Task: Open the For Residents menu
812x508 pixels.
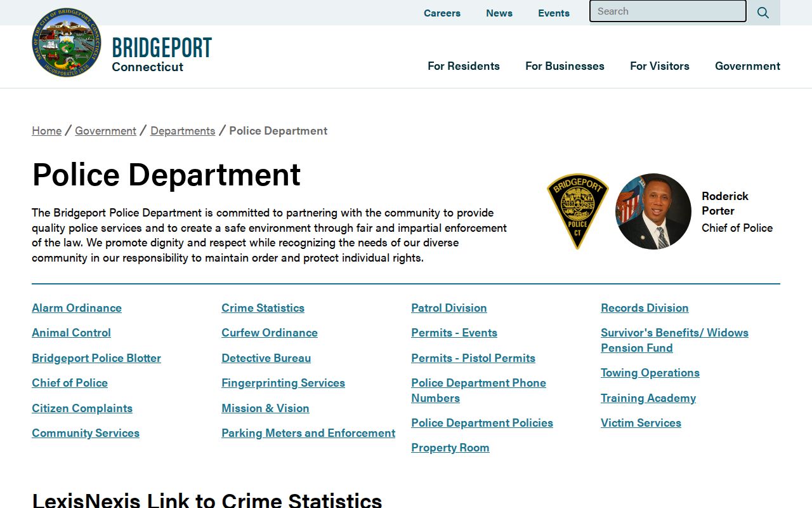Action: tap(464, 66)
